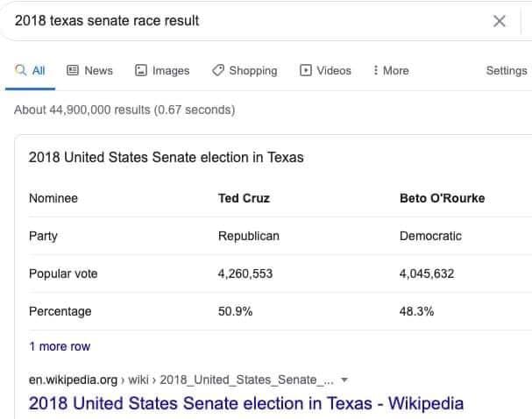Click the Images tab picture icon
The width and height of the screenshot is (532, 419).
pyautogui.click(x=141, y=70)
